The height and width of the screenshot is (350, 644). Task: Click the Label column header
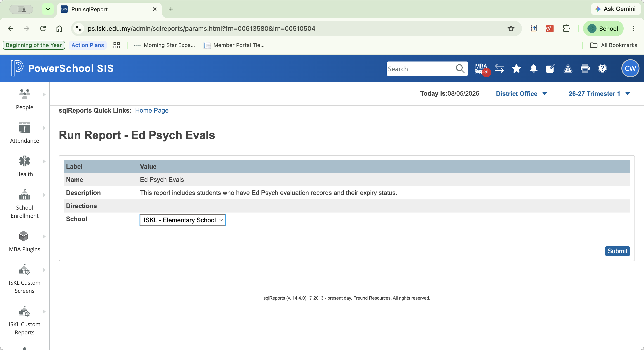(x=74, y=166)
